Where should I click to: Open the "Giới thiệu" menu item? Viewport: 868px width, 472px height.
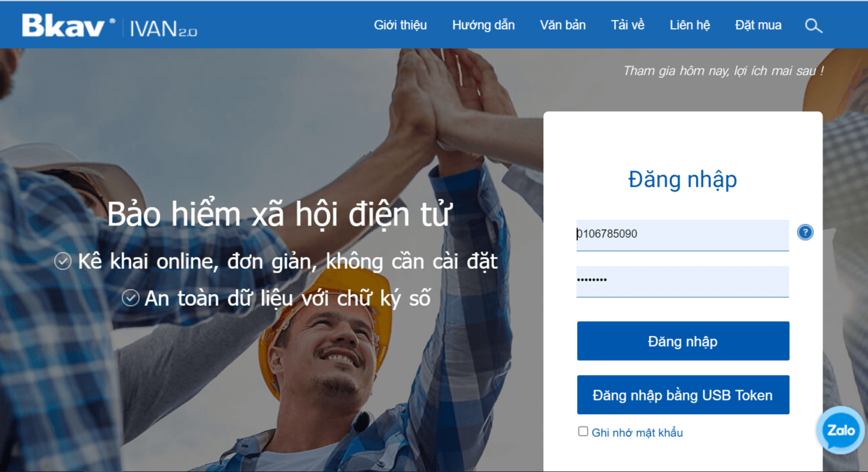400,25
